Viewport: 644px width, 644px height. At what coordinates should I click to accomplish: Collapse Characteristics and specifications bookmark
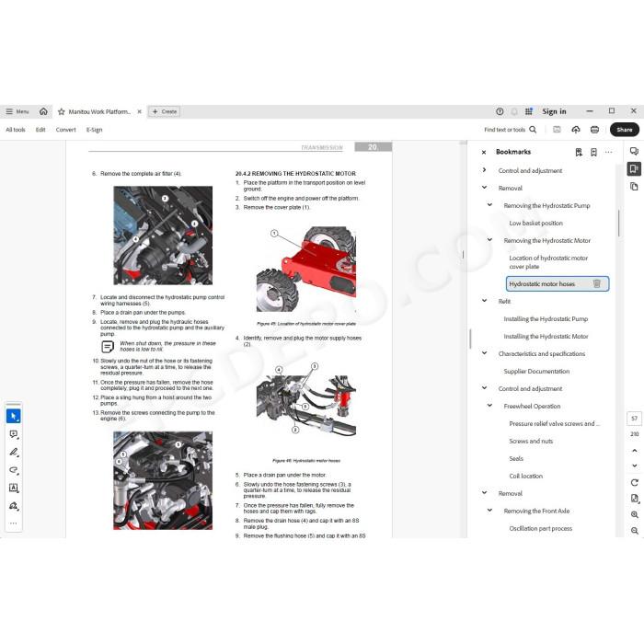coord(484,353)
